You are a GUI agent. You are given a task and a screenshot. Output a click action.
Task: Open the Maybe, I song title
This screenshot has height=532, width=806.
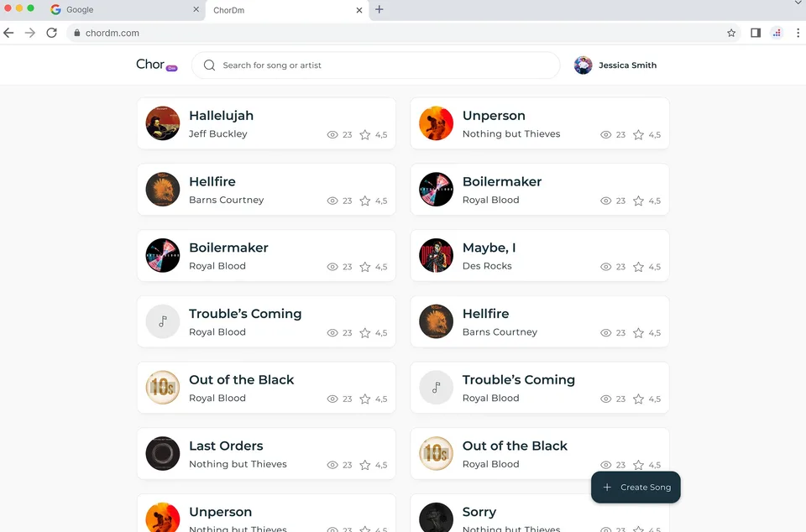489,248
